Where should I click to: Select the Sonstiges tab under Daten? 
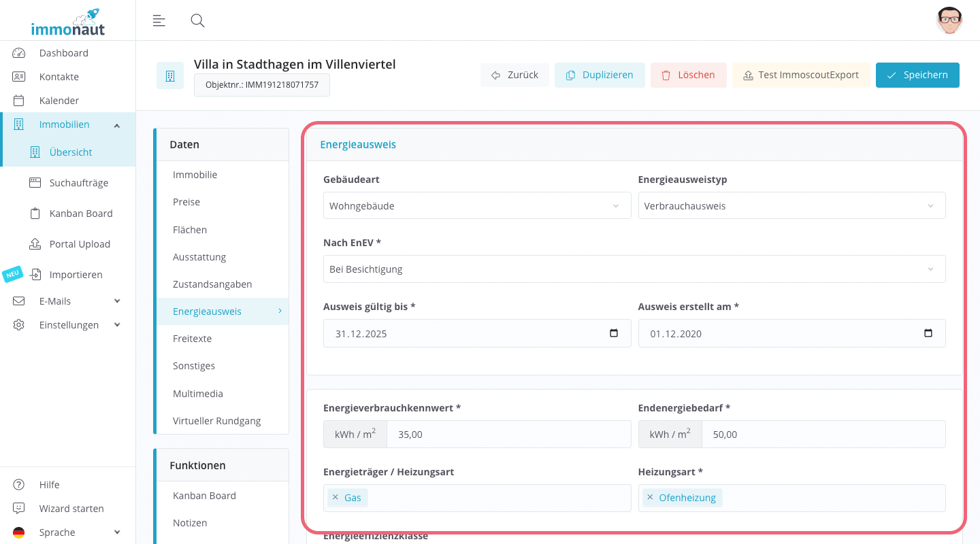[223, 366]
